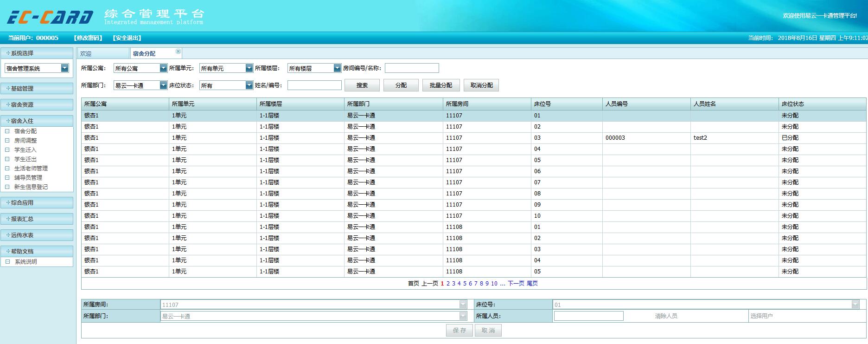The height and width of the screenshot is (344, 868).
Task: Open 房间调整 in the sidebar
Action: coord(26,141)
